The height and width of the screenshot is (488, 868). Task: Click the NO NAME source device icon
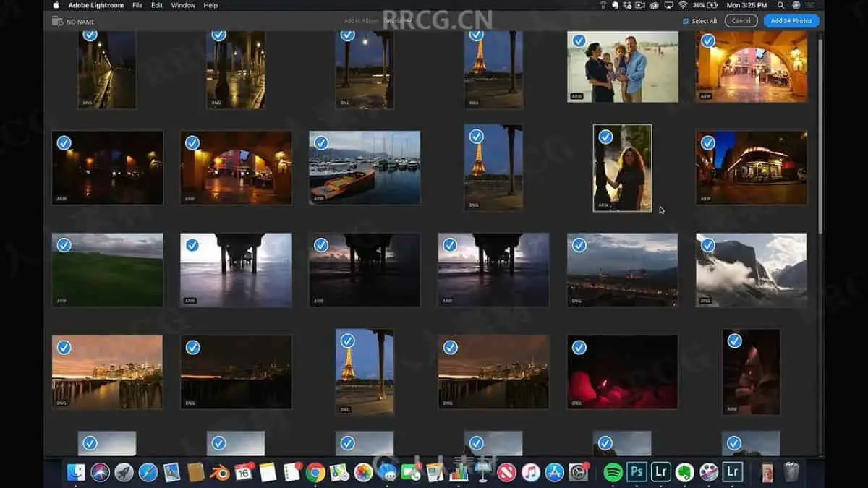(57, 21)
